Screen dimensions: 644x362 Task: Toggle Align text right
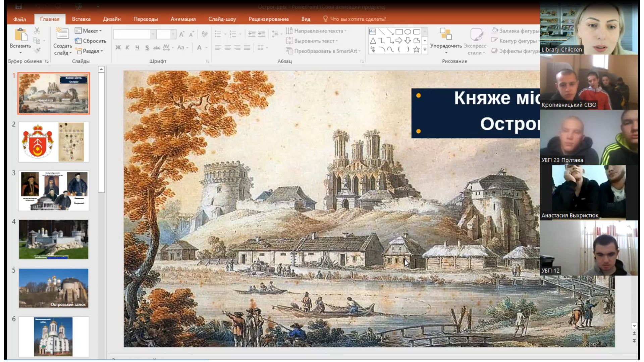pyautogui.click(x=237, y=48)
